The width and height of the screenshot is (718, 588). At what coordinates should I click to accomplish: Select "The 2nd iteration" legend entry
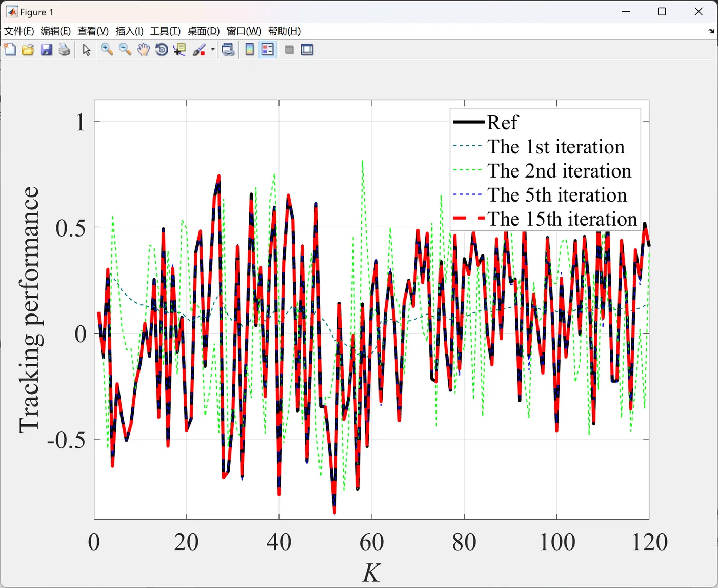click(x=542, y=171)
